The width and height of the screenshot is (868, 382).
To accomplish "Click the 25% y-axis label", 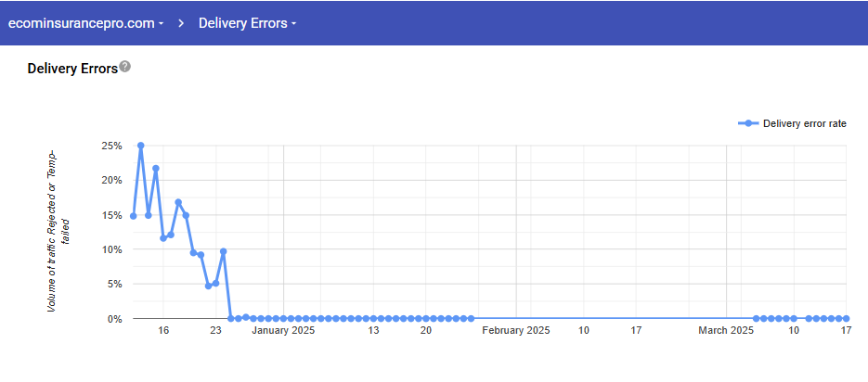I will (x=112, y=146).
